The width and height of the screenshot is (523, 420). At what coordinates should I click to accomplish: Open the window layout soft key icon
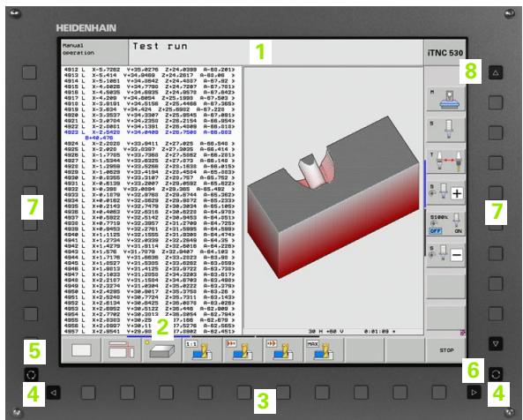click(121, 350)
